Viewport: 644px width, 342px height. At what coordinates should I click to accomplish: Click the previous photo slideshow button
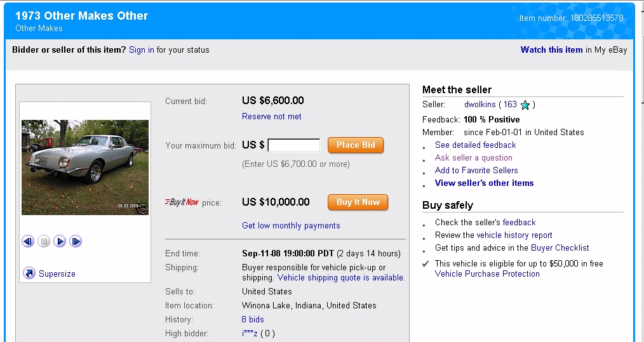click(28, 241)
